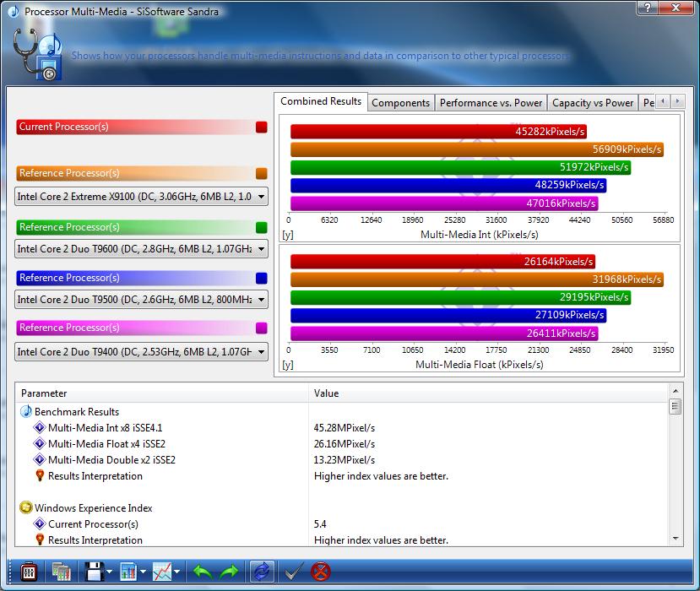700x591 pixels.
Task: Click the line graph toolbar icon
Action: [161, 572]
